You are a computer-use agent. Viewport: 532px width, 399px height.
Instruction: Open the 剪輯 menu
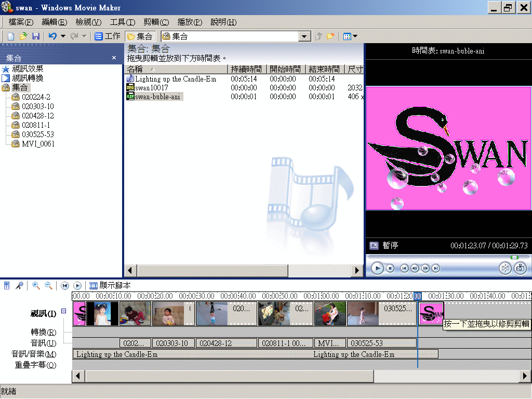[155, 22]
